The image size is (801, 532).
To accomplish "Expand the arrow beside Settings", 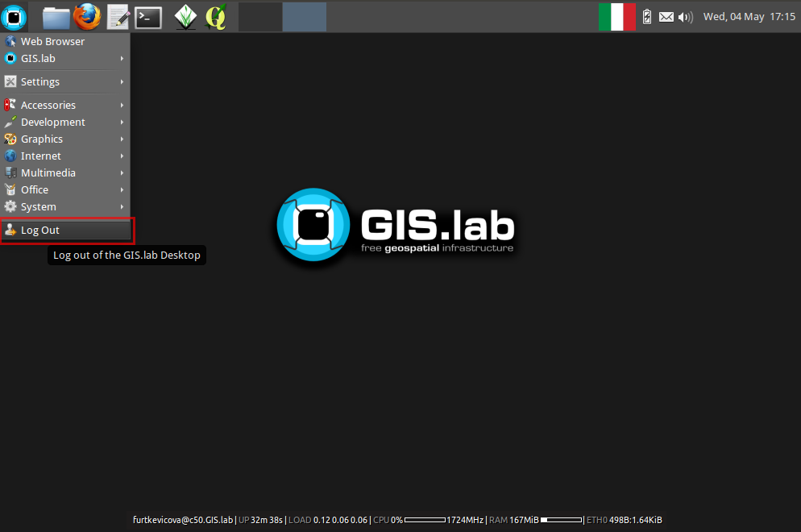I will tap(122, 81).
